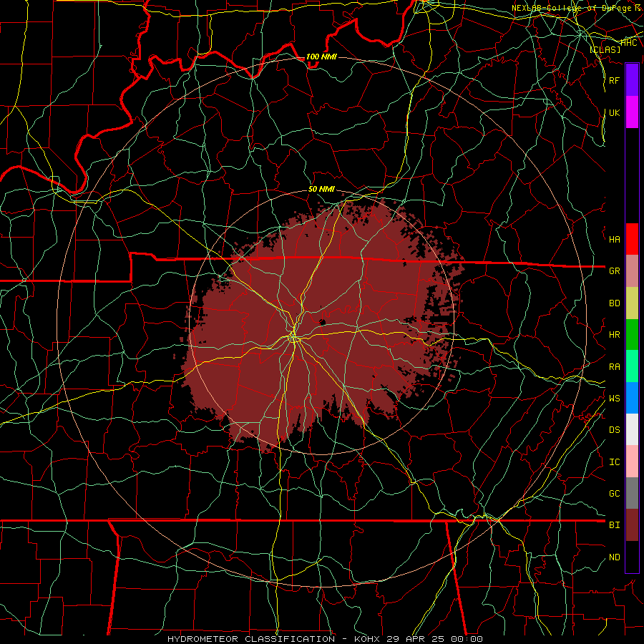Click the '50 NMI' range ring label
Screen dimensions: 644x644
pos(321,189)
